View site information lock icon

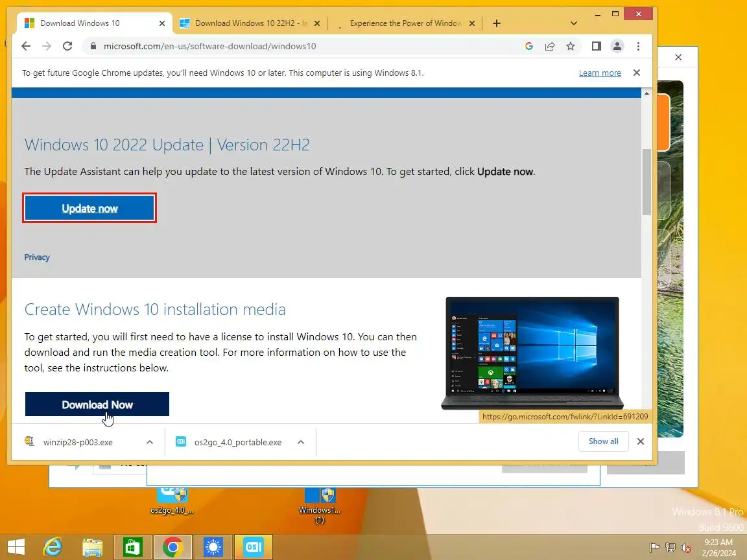pyautogui.click(x=93, y=46)
